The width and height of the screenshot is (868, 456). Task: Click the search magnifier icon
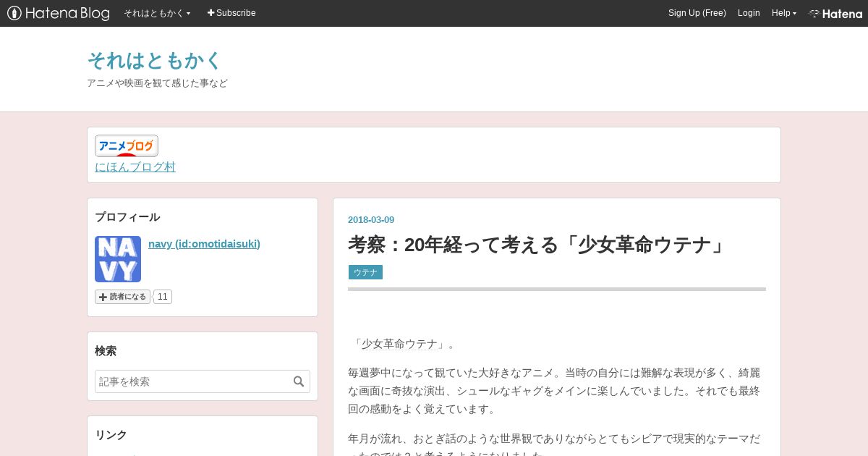pos(299,381)
